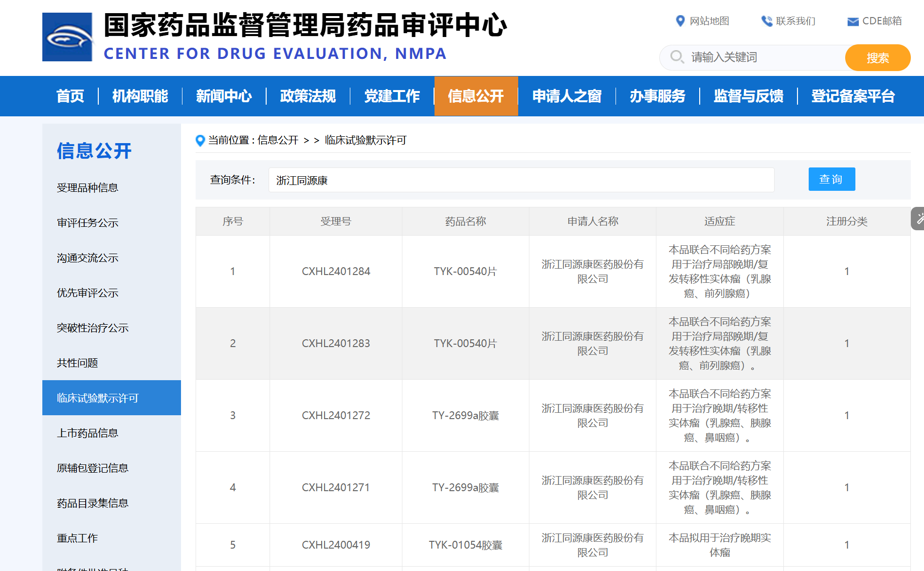Click TY-2699a胶囊 in row 3

pyautogui.click(x=466, y=416)
